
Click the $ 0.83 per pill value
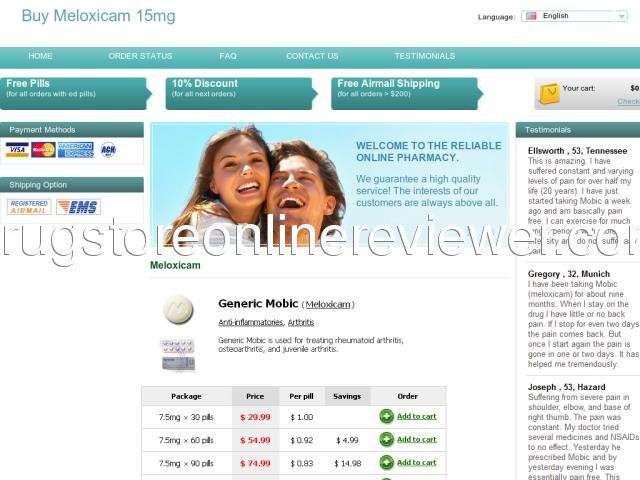tap(302, 463)
